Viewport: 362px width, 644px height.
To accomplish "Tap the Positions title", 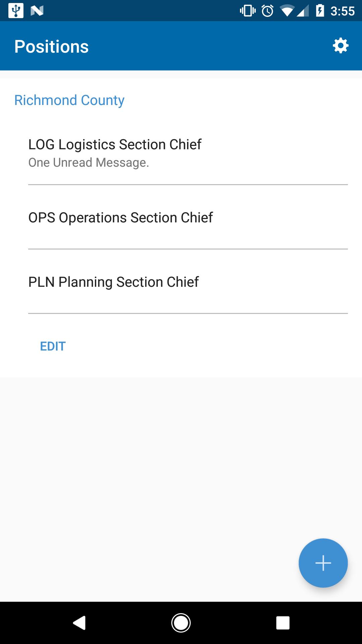I will 52,46.
